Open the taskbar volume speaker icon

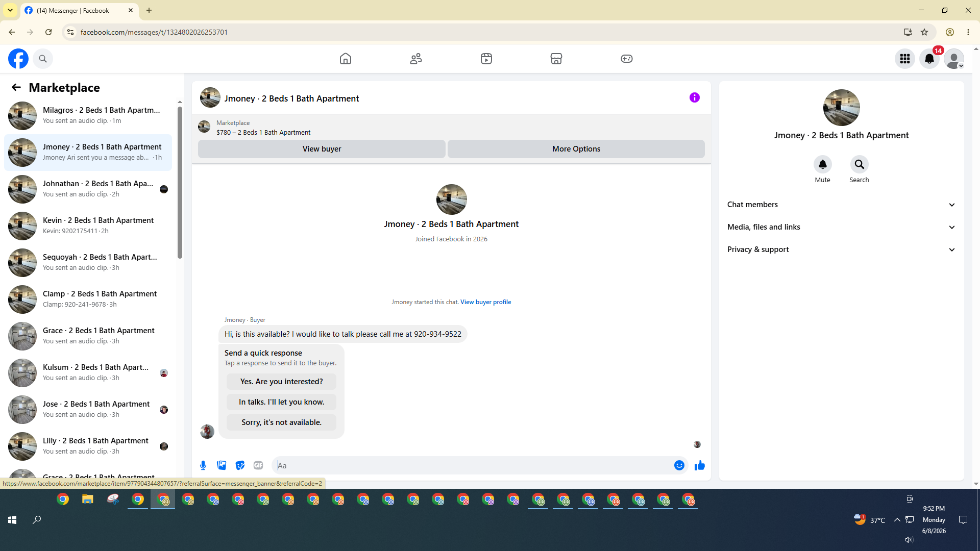[909, 540]
